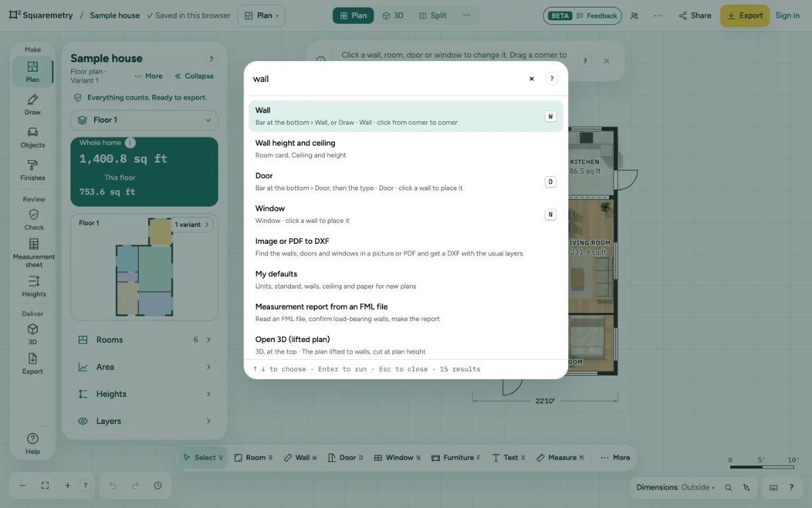Click the Share button

point(695,16)
